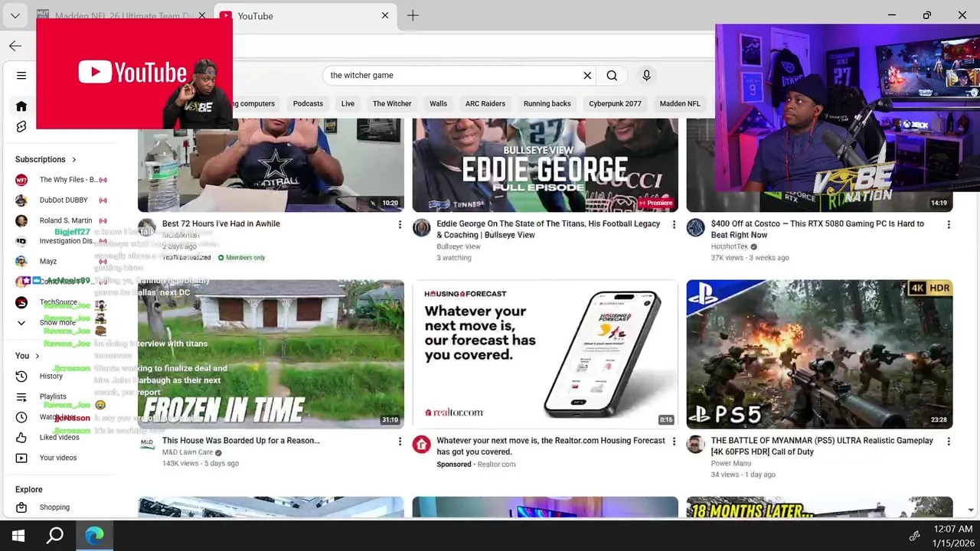Select the Live filter chip

tap(348, 103)
